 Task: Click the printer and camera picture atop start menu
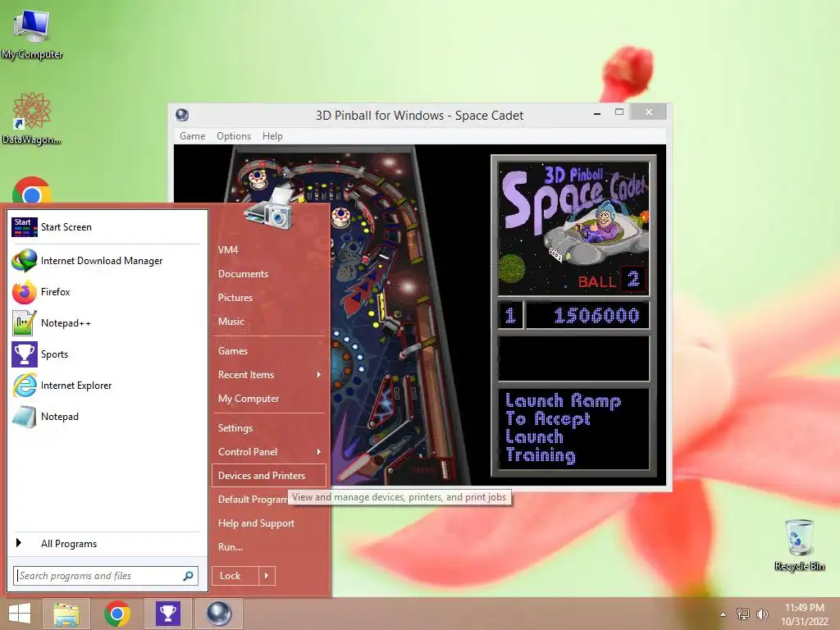pos(270,208)
